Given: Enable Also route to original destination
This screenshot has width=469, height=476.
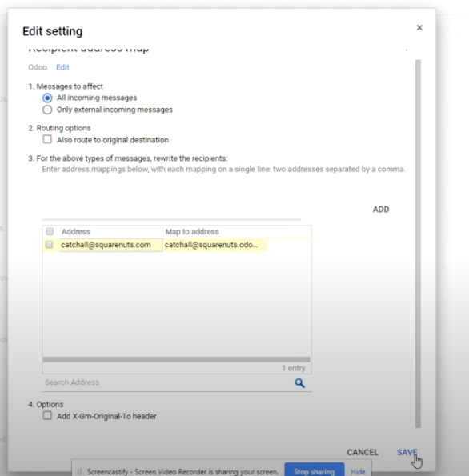Looking at the screenshot, I should tap(47, 139).
